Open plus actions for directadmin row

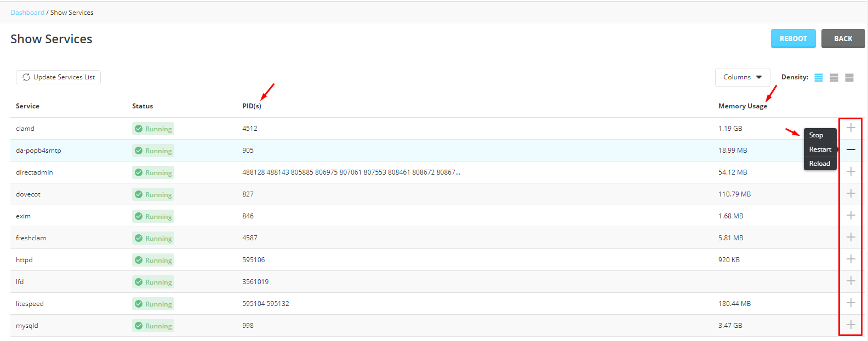850,172
